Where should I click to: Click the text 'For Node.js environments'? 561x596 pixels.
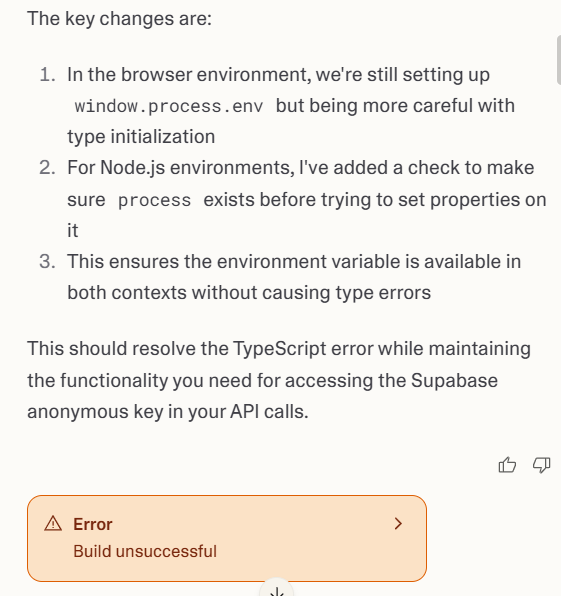tap(181, 168)
